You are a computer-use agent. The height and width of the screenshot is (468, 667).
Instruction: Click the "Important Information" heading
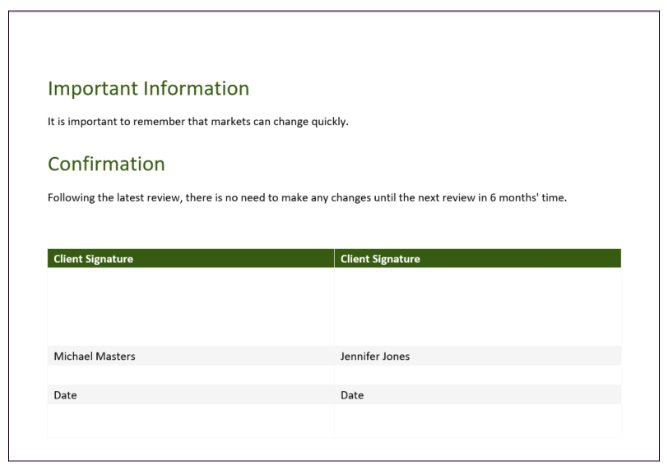[x=148, y=88]
